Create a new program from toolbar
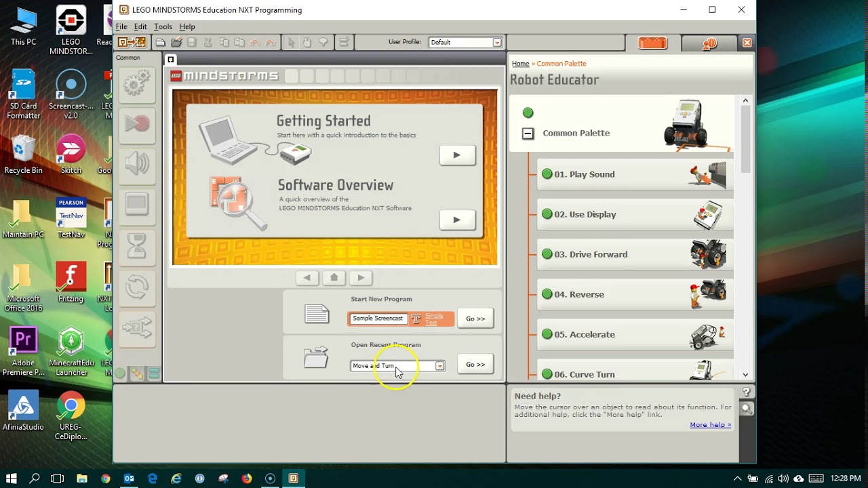This screenshot has width=868, height=488. pos(160,42)
